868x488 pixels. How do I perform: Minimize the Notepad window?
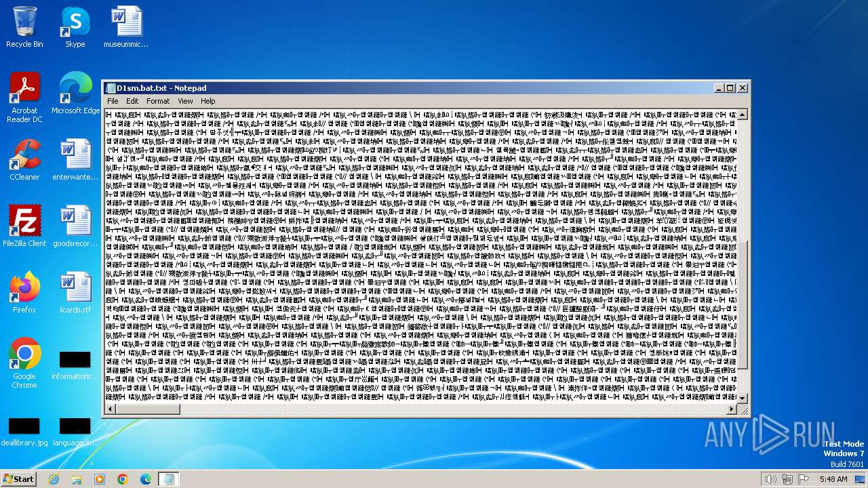[719, 88]
